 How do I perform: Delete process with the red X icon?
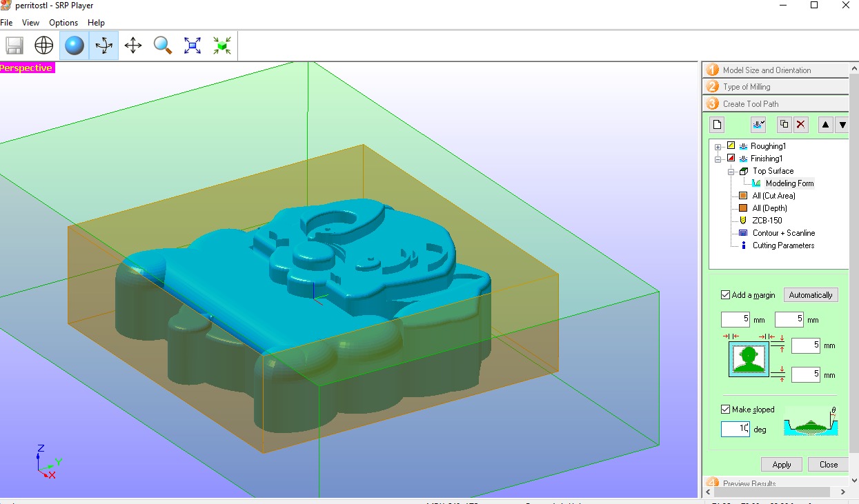tap(800, 125)
